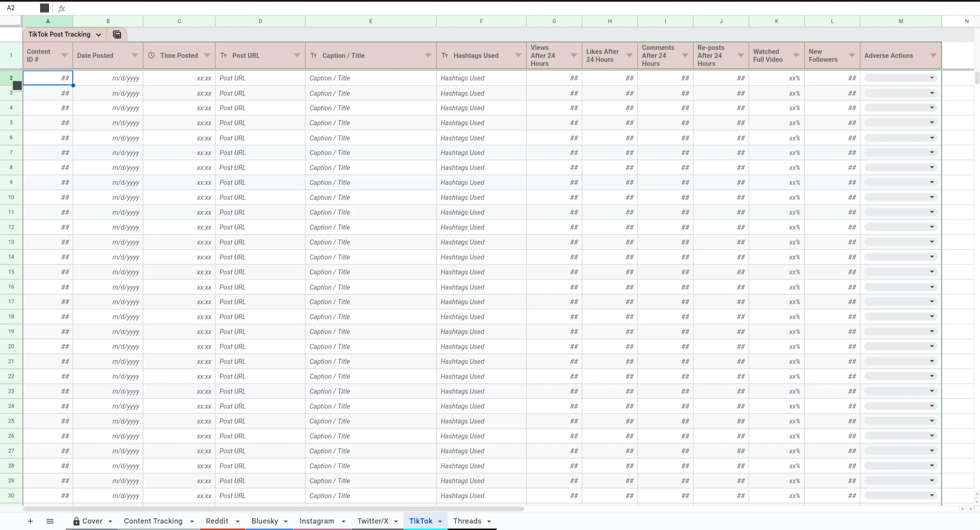Open the Reddit sheet tab

[x=217, y=521]
